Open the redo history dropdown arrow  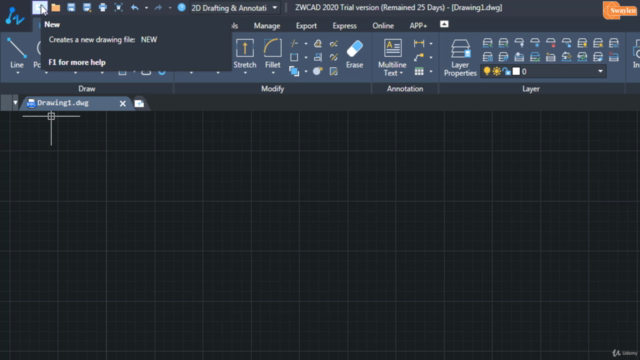[x=170, y=8]
